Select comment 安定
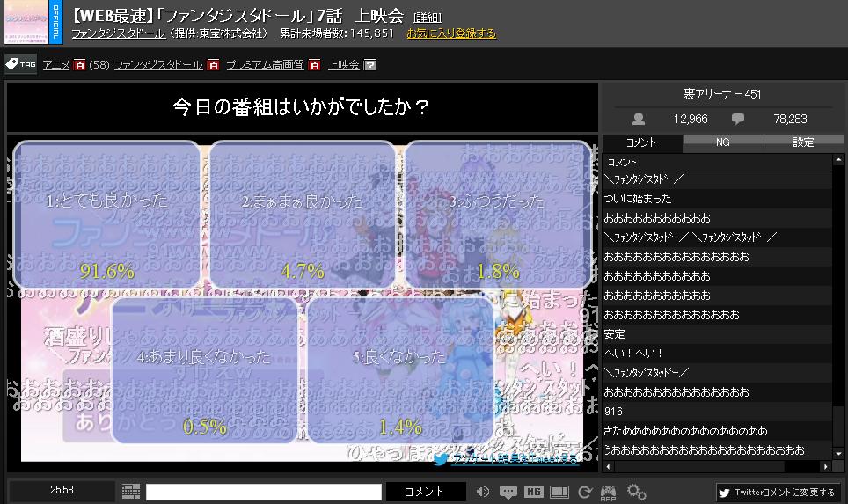The width and height of the screenshot is (848, 504). coord(717,334)
